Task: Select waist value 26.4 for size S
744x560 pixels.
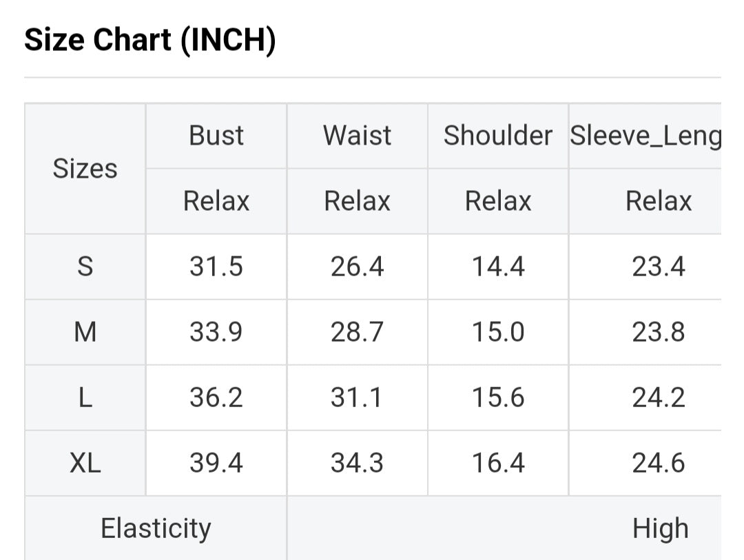Action: pos(357,267)
